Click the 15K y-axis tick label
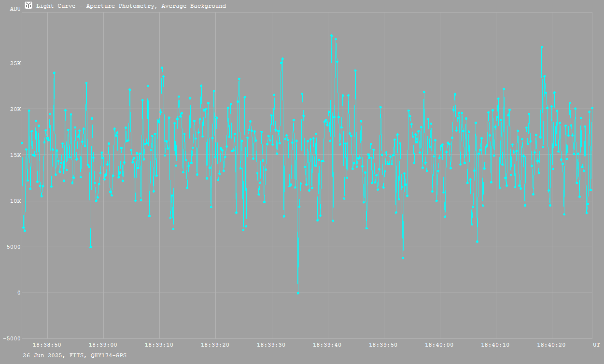Image resolution: width=604 pixels, height=364 pixels. click(x=15, y=155)
